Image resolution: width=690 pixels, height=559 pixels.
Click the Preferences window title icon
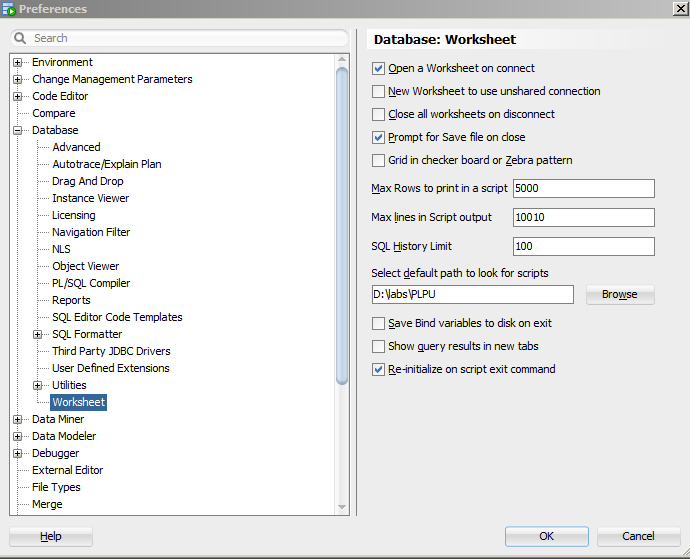(x=9, y=8)
